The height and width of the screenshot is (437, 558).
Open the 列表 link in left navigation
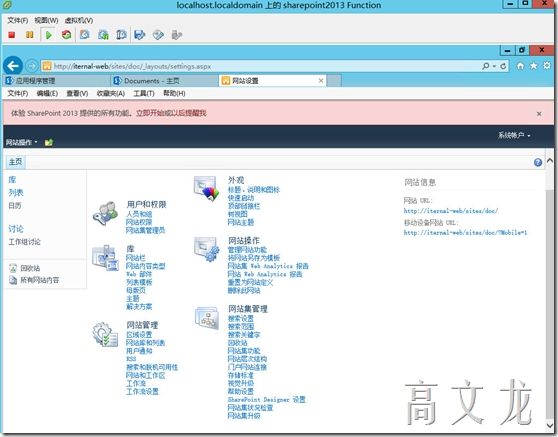tap(16, 193)
